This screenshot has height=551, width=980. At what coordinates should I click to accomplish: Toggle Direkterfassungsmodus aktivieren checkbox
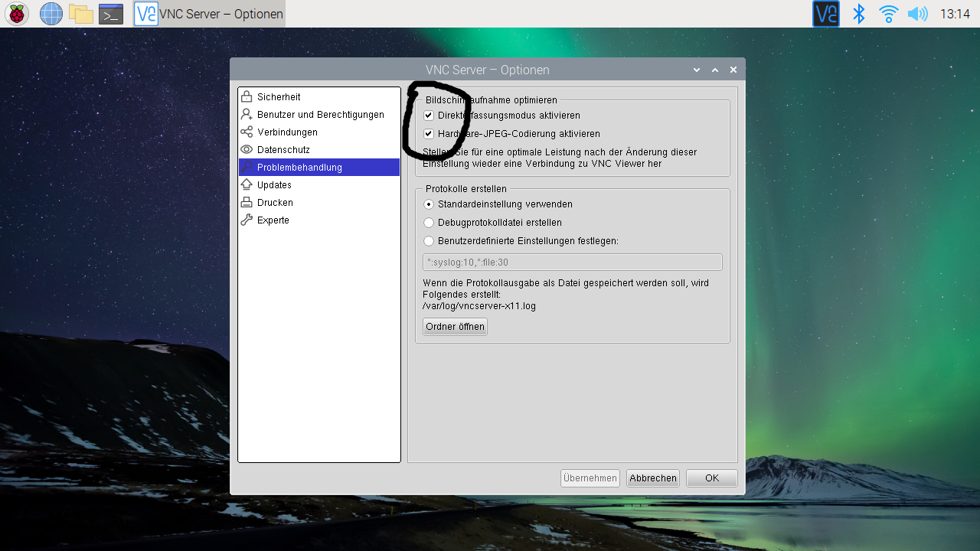click(x=429, y=116)
